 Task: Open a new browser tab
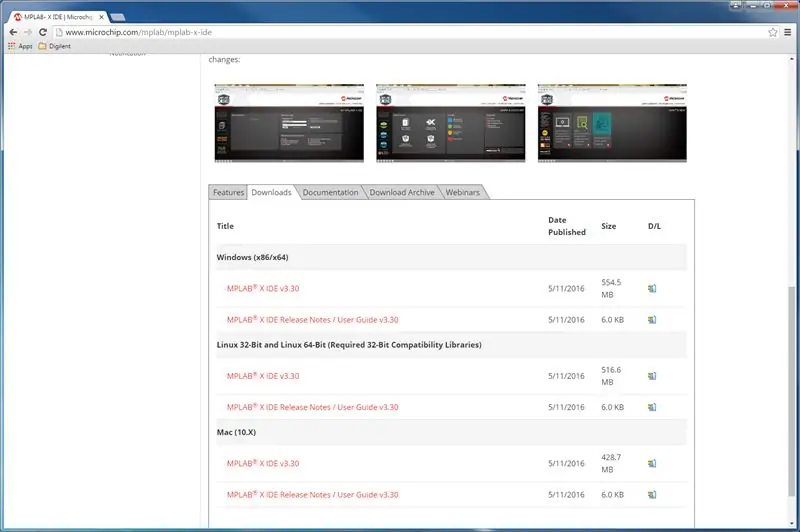[118, 17]
